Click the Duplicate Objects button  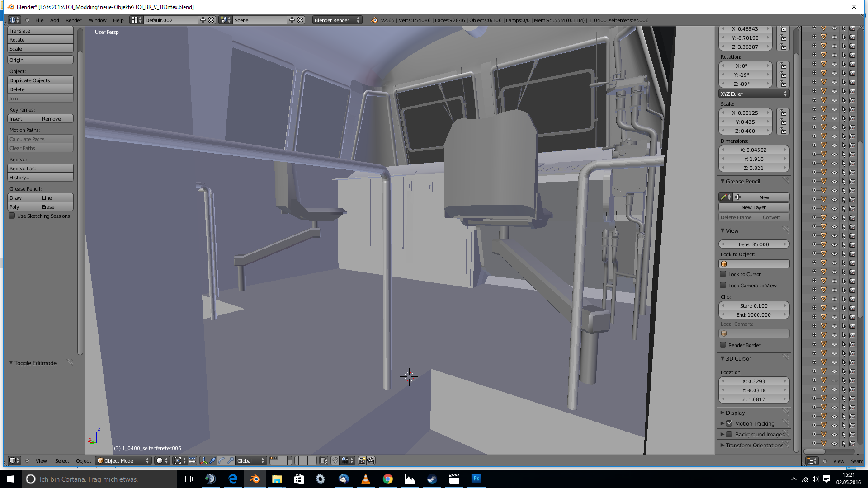pyautogui.click(x=40, y=80)
